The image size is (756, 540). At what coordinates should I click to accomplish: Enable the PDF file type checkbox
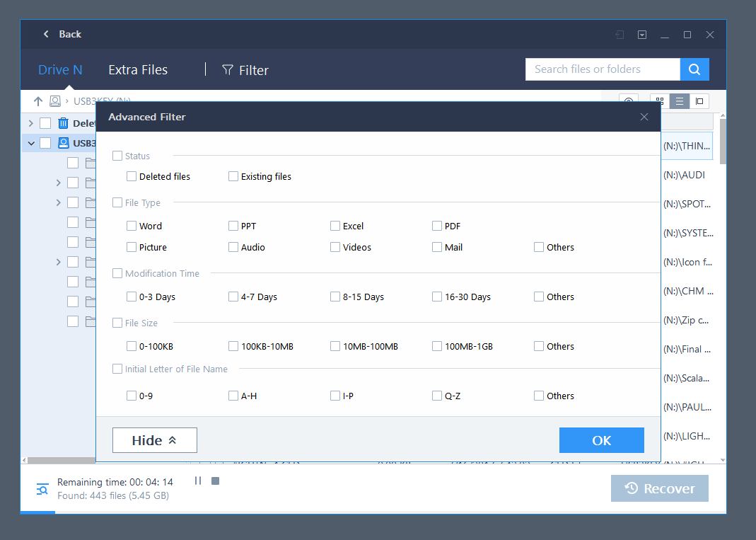(437, 226)
